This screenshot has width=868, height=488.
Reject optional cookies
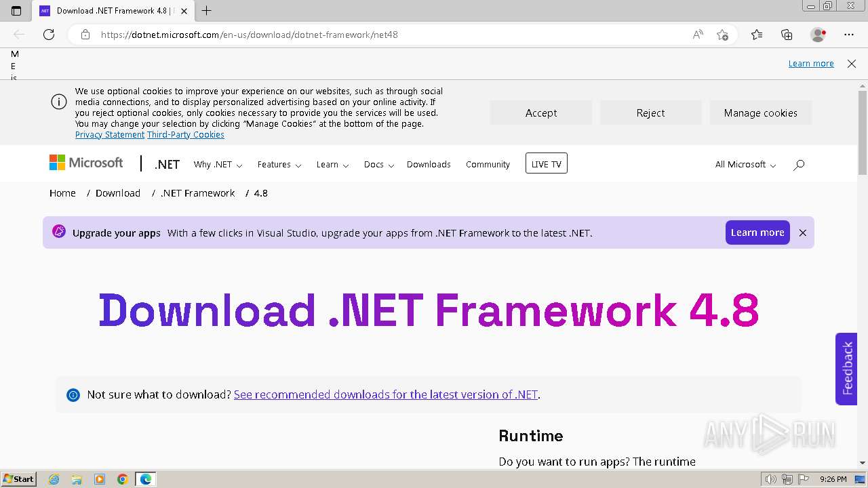point(651,113)
